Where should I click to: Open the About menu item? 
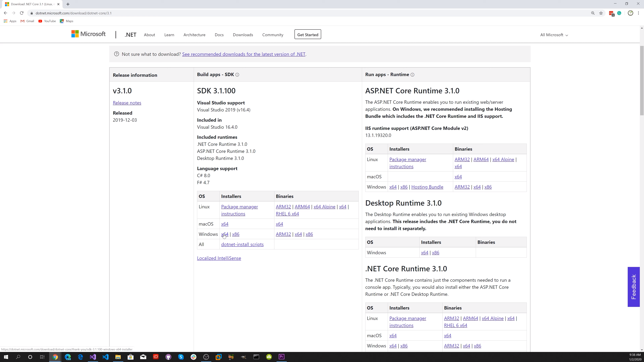click(x=149, y=35)
